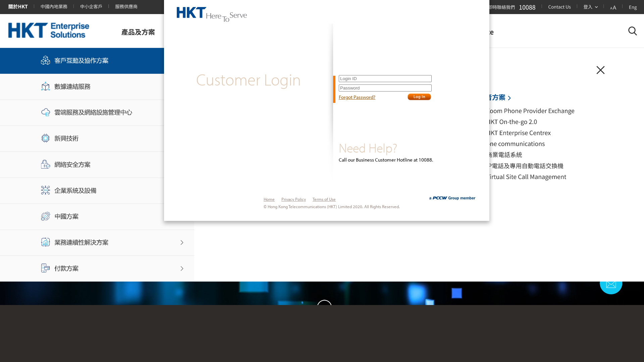Change text size with the AA icon
This screenshot has height=362, width=644.
tap(613, 7)
